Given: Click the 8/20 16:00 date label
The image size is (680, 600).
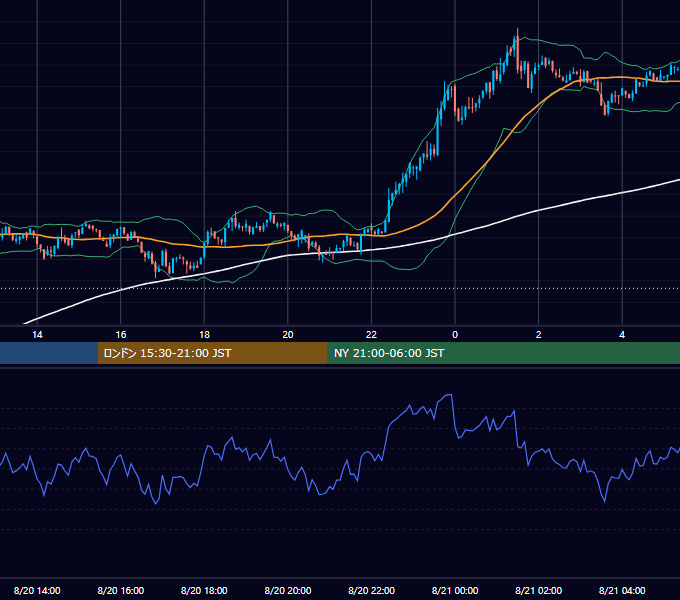Looking at the screenshot, I should 121,590.
